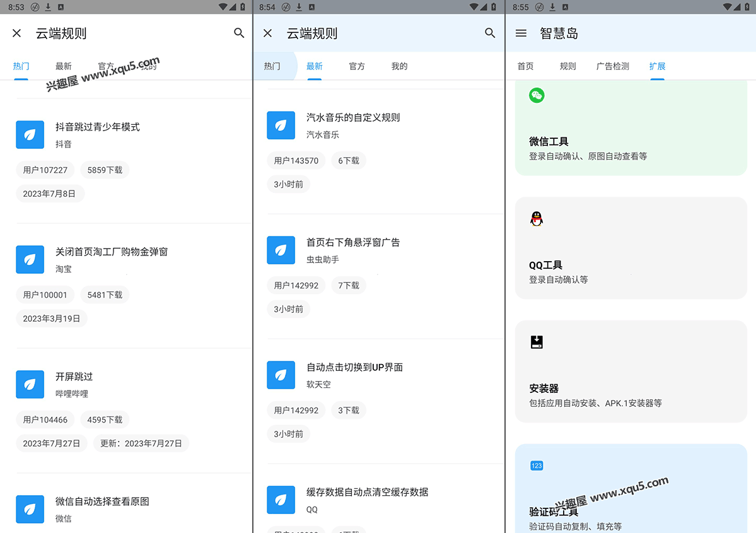Tap 用户100001 chip

coord(45,295)
